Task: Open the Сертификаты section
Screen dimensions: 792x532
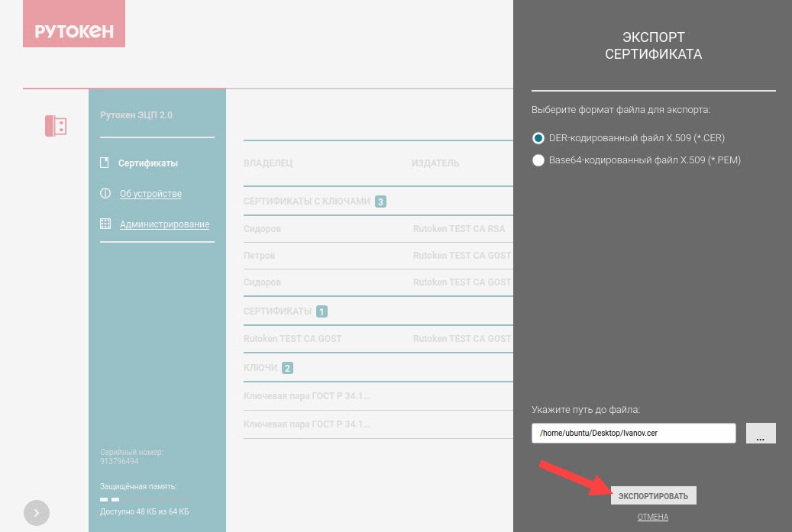Action: pyautogui.click(x=148, y=163)
